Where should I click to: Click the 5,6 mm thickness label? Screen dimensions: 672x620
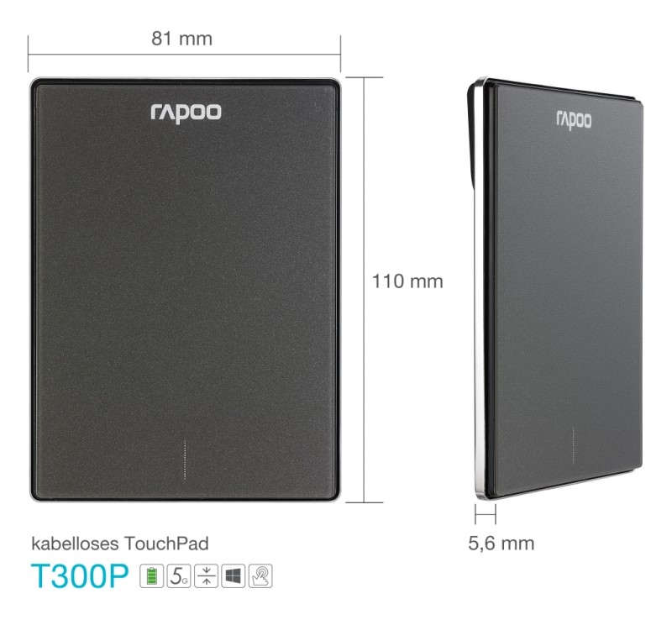(501, 544)
